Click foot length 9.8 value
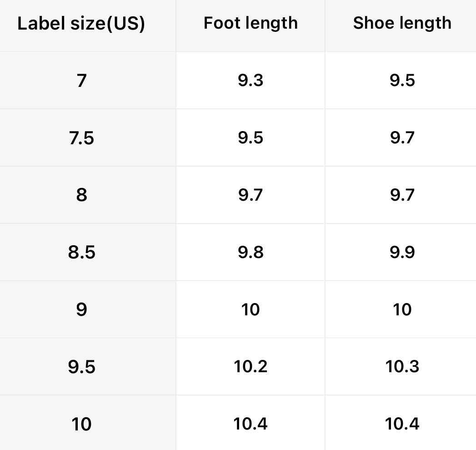This screenshot has width=476, height=450. (x=251, y=252)
